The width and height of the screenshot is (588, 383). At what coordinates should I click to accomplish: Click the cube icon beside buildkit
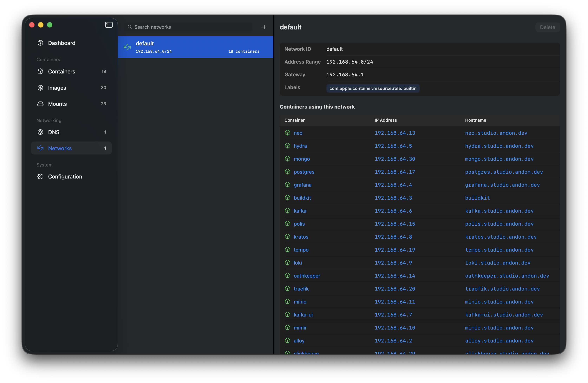288,198
